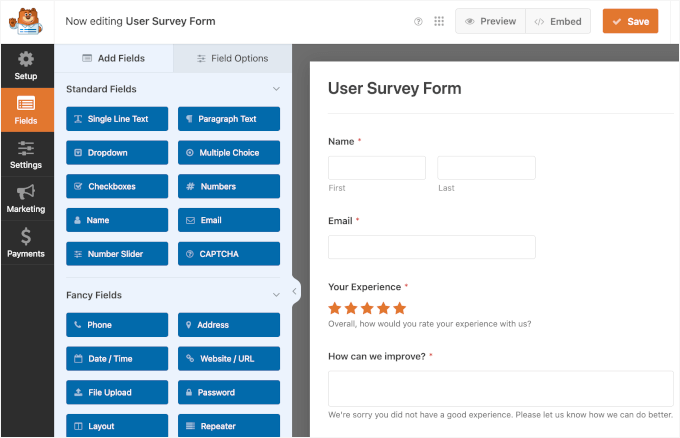
Task: Open the help question mark icon
Action: [418, 21]
